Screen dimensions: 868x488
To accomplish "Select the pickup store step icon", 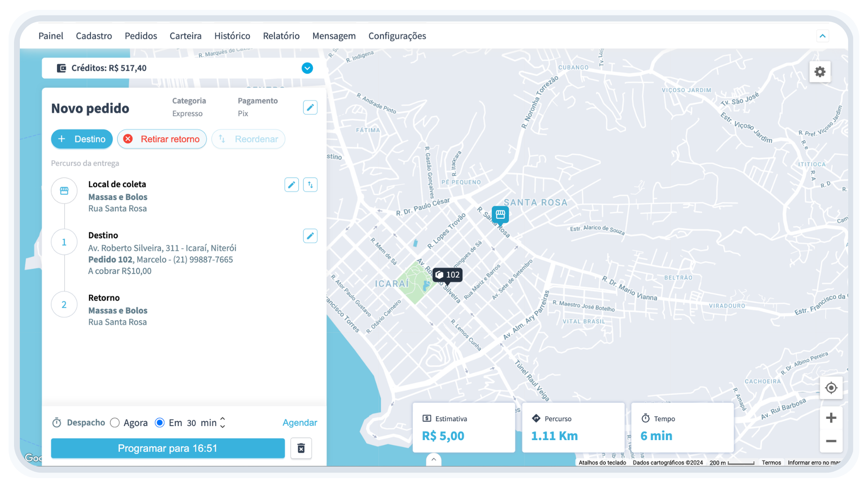I will coord(64,191).
